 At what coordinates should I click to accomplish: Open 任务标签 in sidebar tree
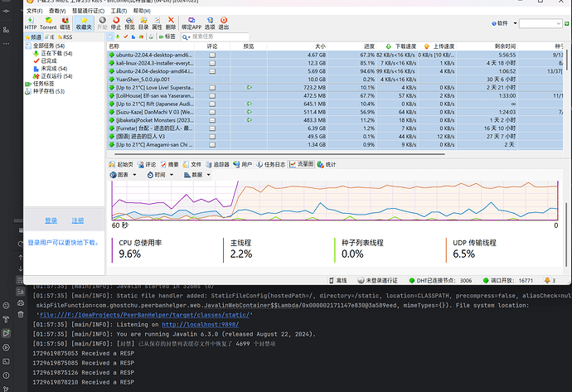pyautogui.click(x=40, y=84)
